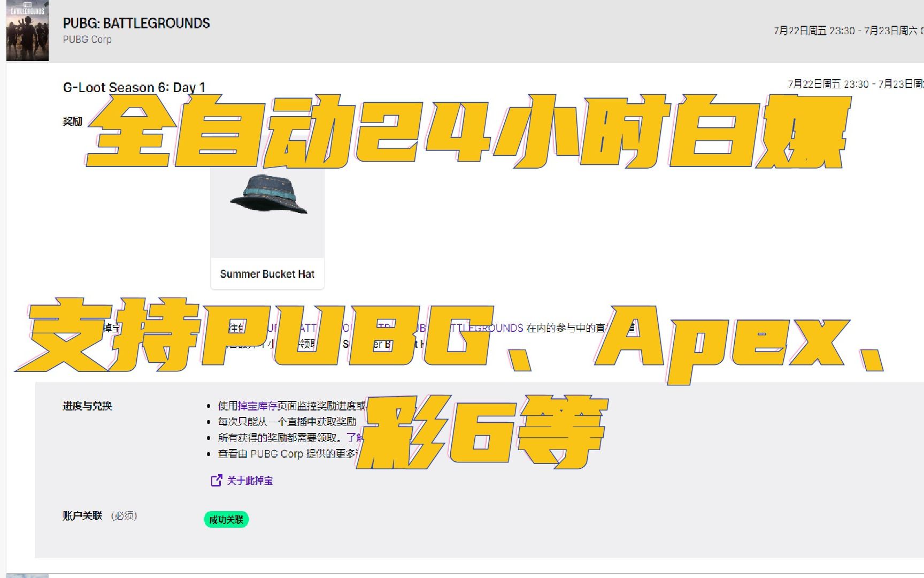The image size is (924, 578).
Task: Select the G-Loot Season 6: Day 1 heading
Action: point(134,87)
